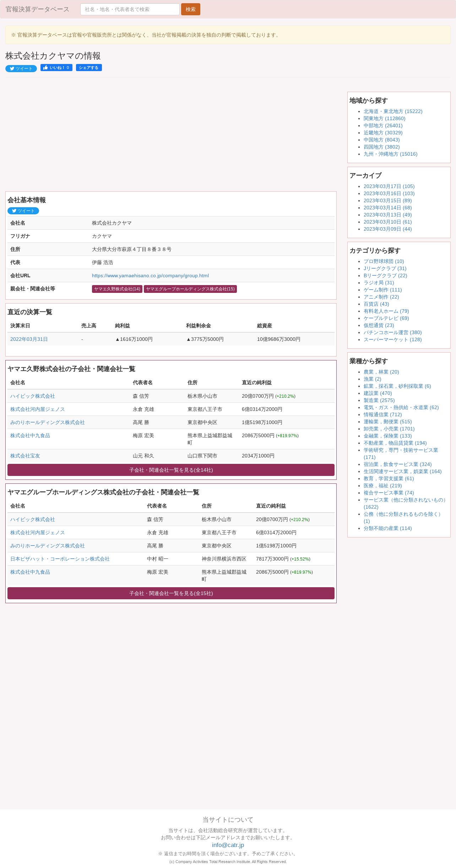Open archive 2023年03月15日 (89)
This screenshot has width=456, height=868.
pos(387,200)
